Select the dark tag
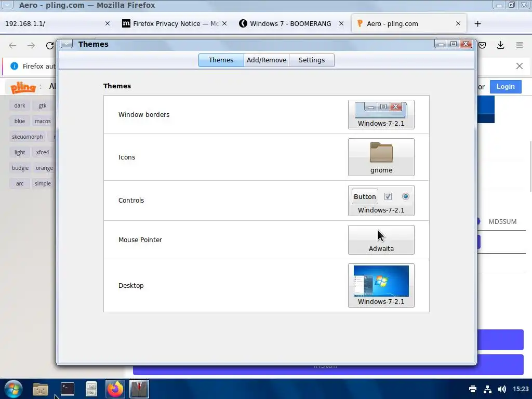 (20, 105)
